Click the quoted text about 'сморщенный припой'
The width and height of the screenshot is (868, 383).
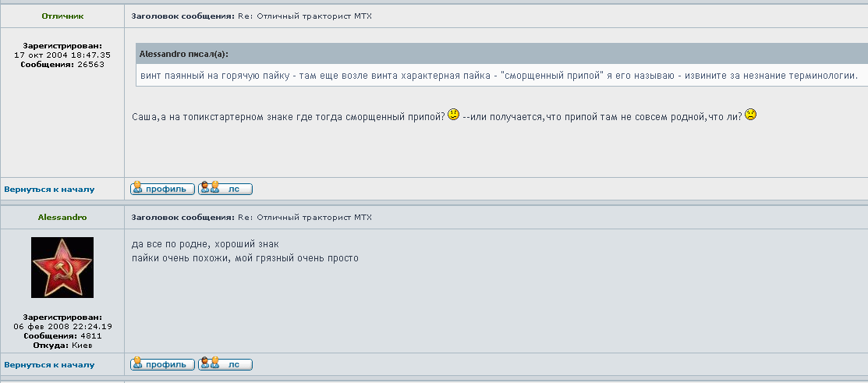[x=499, y=76]
